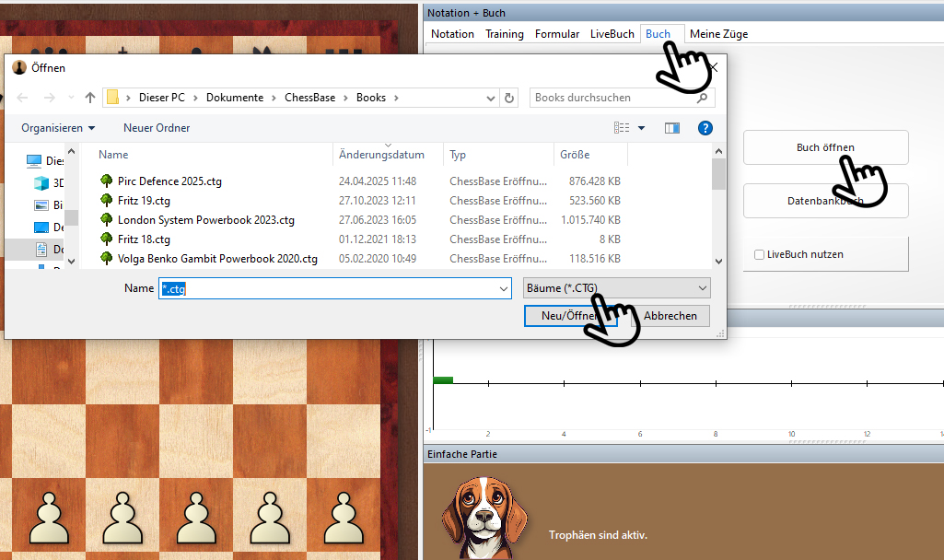The image size is (944, 560).
Task: Click the green bar on the evaluation chart
Action: pyautogui.click(x=442, y=379)
